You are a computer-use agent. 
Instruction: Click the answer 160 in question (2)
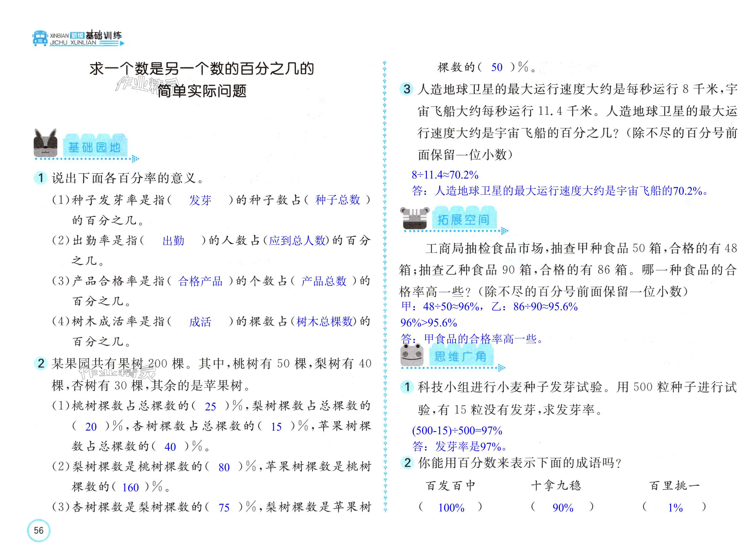(x=130, y=487)
